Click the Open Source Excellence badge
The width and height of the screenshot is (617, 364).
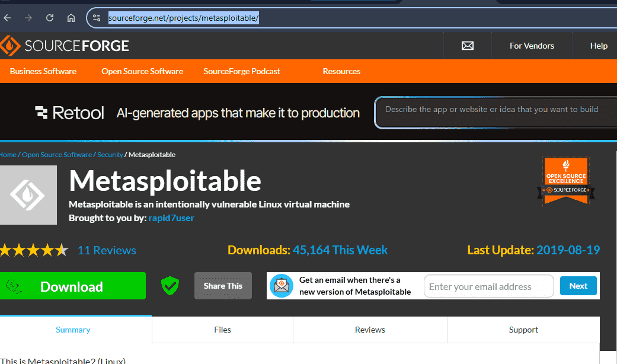click(566, 181)
